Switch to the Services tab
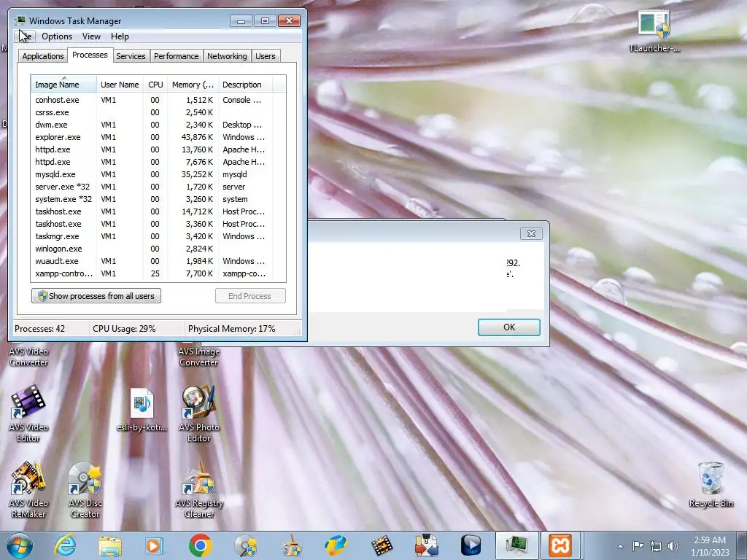This screenshot has width=747, height=560. (131, 56)
